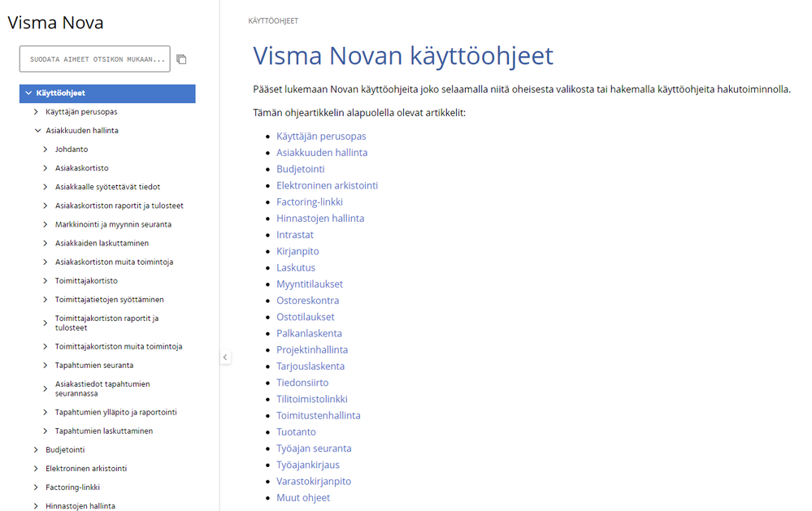
Task: Open the Myyntitilaukset link
Action: 309,284
